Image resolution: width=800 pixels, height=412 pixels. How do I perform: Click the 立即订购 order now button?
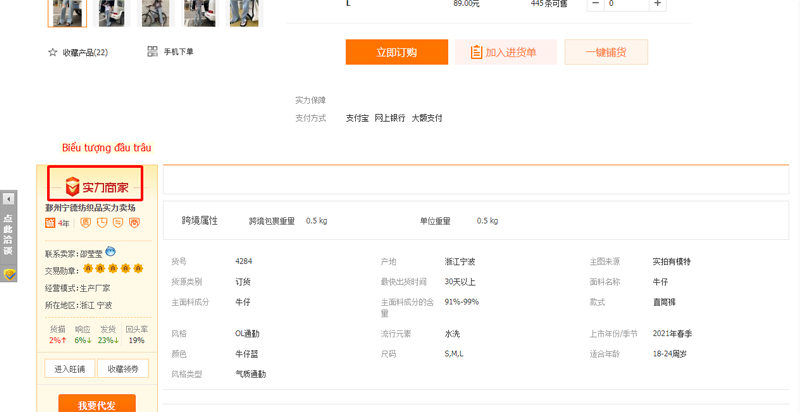[397, 52]
